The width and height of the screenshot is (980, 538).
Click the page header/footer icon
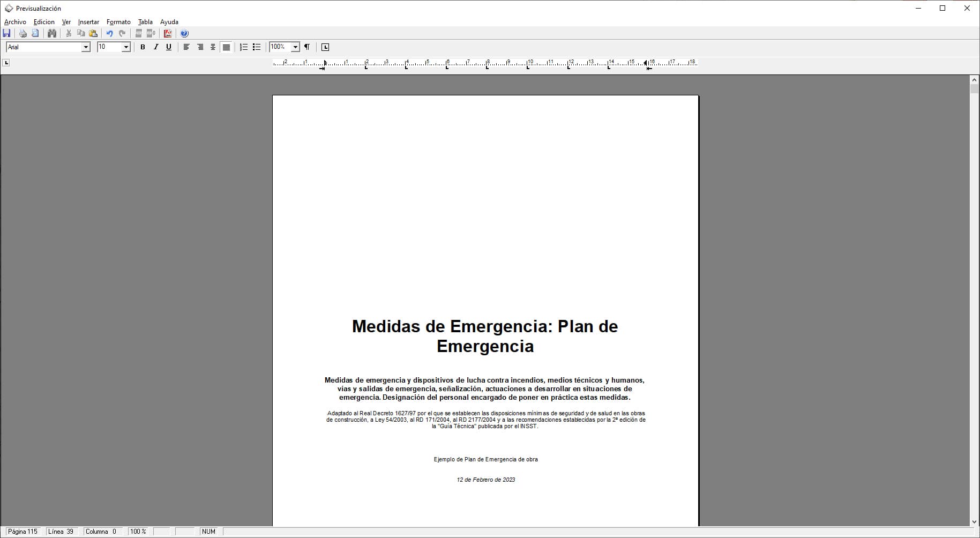(x=139, y=33)
